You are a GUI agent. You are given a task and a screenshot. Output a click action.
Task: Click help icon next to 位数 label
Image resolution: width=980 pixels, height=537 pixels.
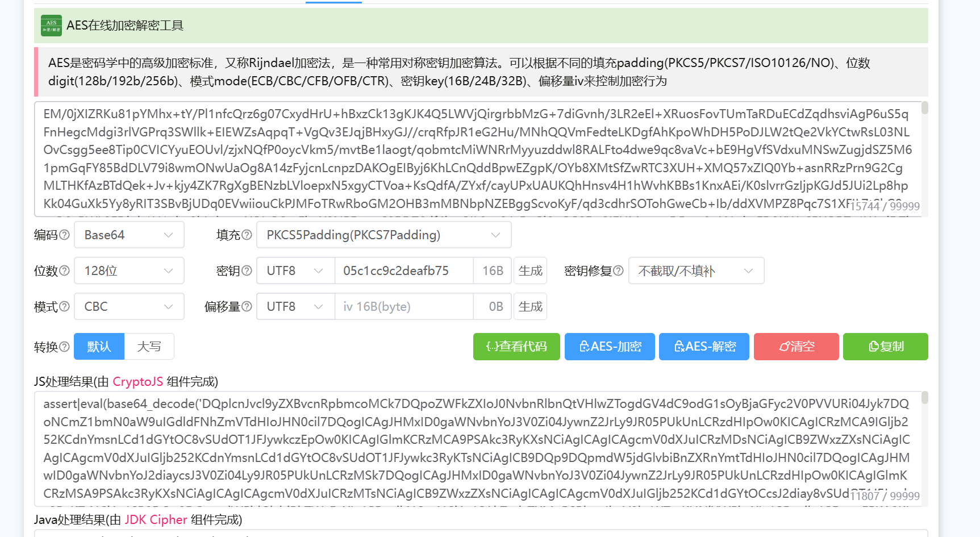64,270
